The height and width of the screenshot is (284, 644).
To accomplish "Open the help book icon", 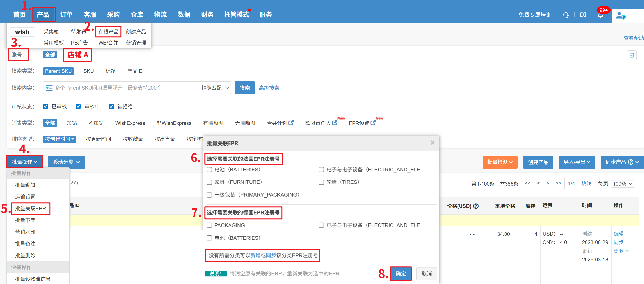I will (583, 15).
